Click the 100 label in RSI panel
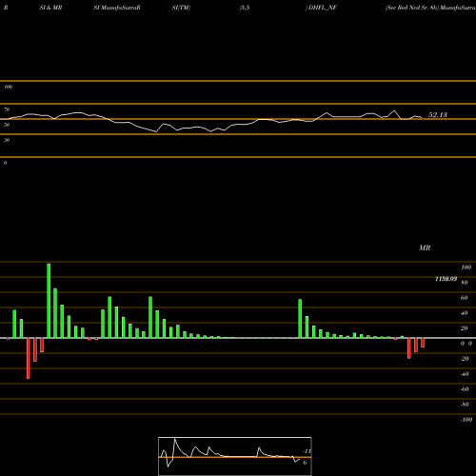 point(8,87)
